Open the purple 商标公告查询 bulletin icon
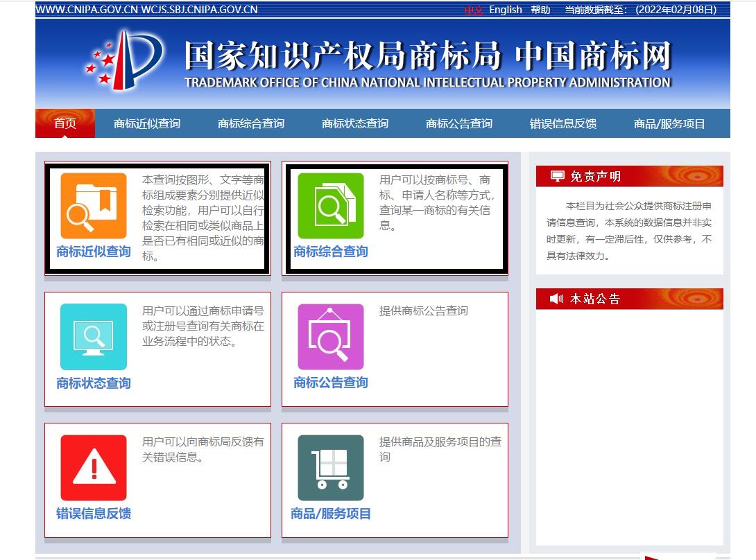Viewport: 756px width, 560px height. coord(331,337)
